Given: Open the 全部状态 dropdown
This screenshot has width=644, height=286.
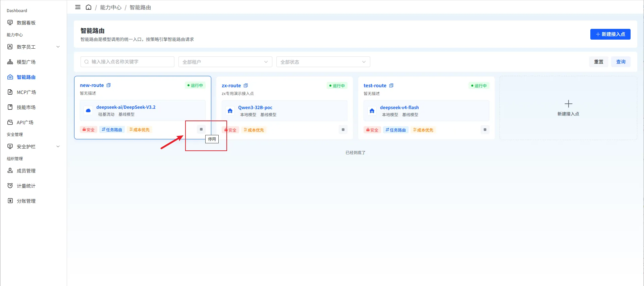Looking at the screenshot, I should (323, 62).
